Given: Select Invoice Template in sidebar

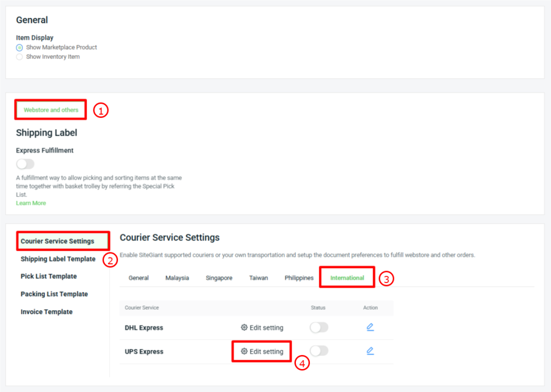Looking at the screenshot, I should [46, 312].
